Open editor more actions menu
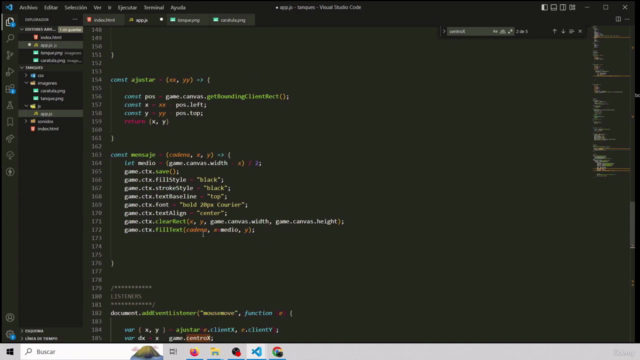This screenshot has width=640, height=360. pyautogui.click(x=627, y=20)
